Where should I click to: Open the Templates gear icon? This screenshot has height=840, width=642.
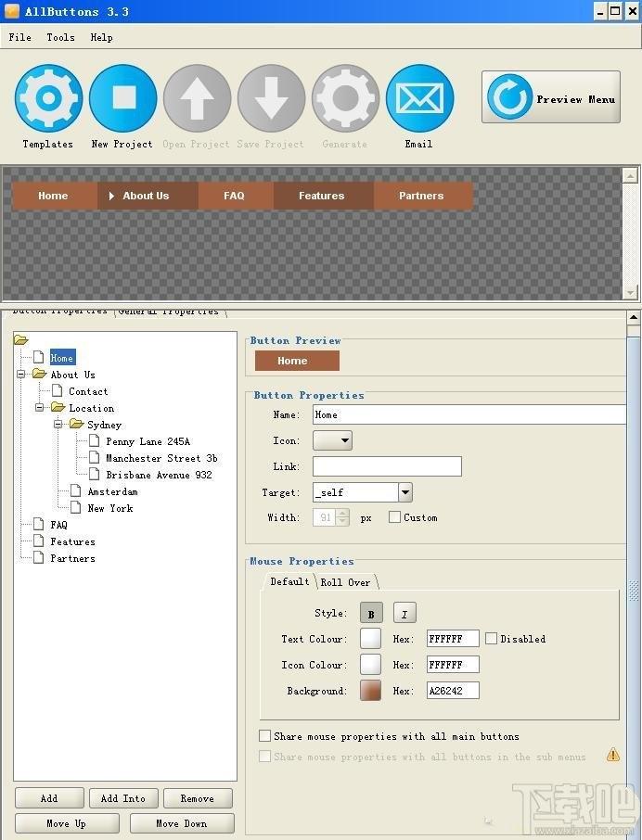(49, 98)
